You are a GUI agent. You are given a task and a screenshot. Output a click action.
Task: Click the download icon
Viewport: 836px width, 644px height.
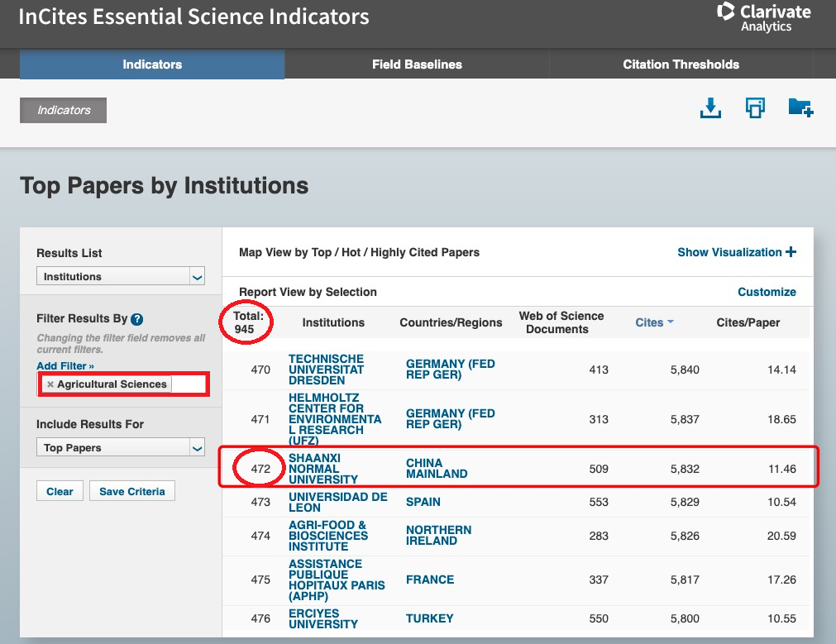tap(710, 107)
